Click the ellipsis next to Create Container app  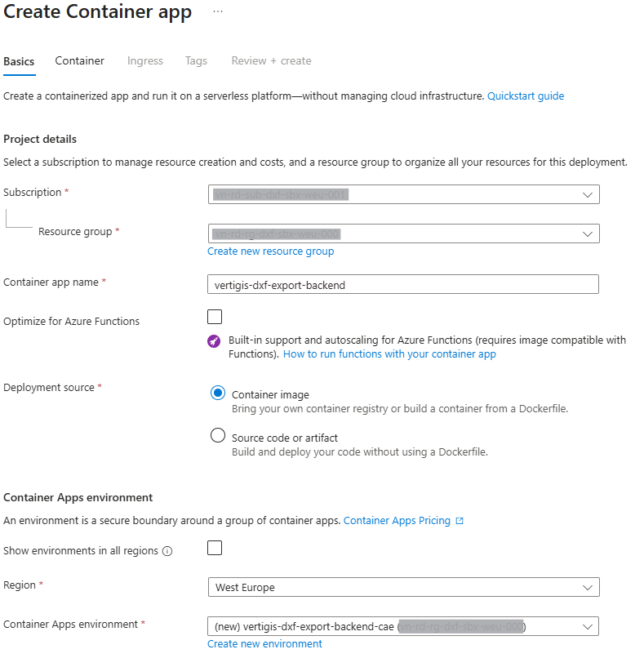[217, 11]
